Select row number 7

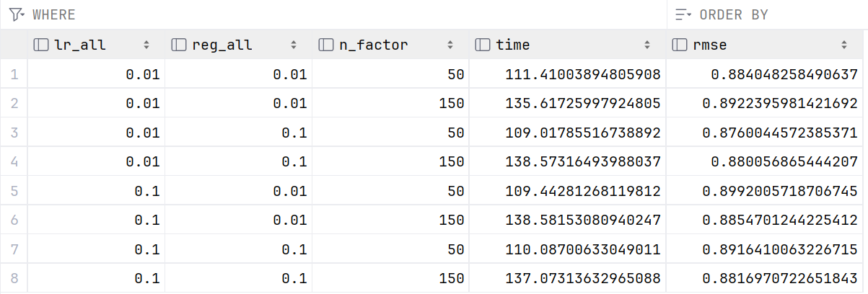pos(14,249)
